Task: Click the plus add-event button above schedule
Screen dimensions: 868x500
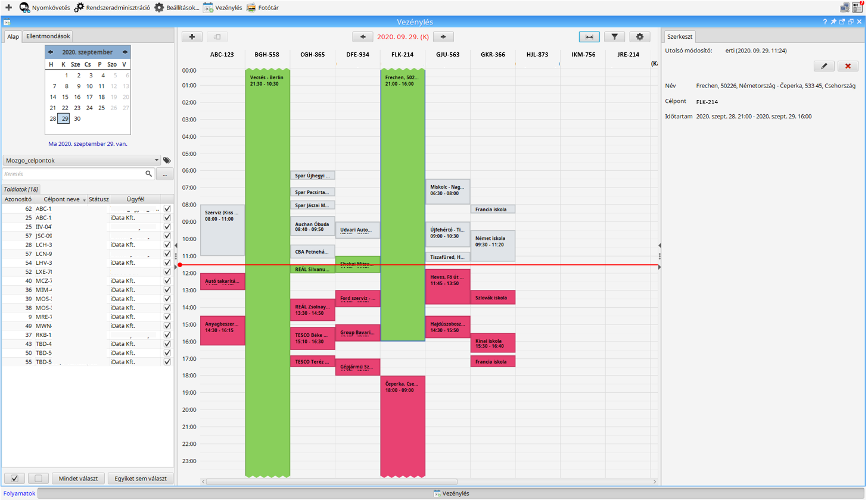Action: [192, 37]
